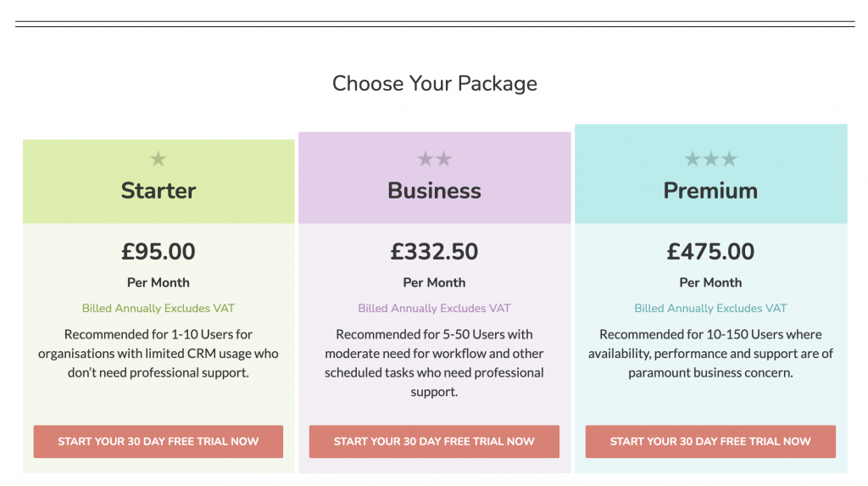Click green Billed Annually Excludes VAT text
Screen dimensions: 868x486
pyautogui.click(x=159, y=308)
